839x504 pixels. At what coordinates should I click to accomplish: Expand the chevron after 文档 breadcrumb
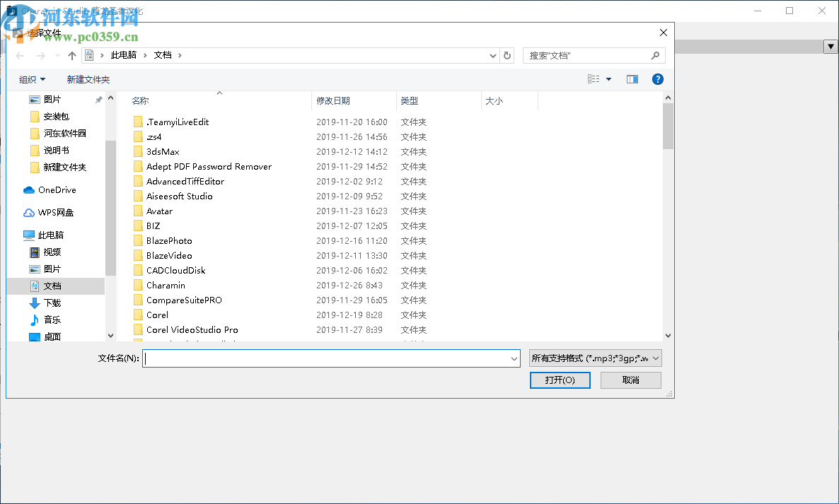tap(180, 56)
